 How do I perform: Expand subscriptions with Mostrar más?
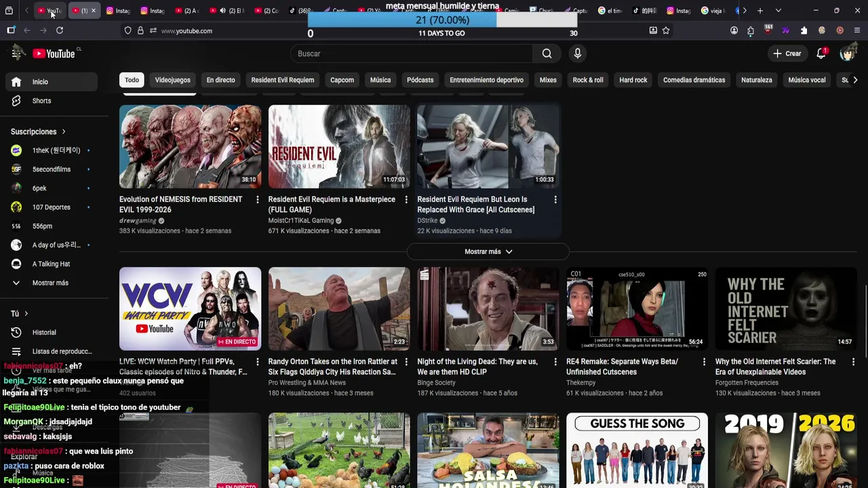pyautogui.click(x=52, y=283)
